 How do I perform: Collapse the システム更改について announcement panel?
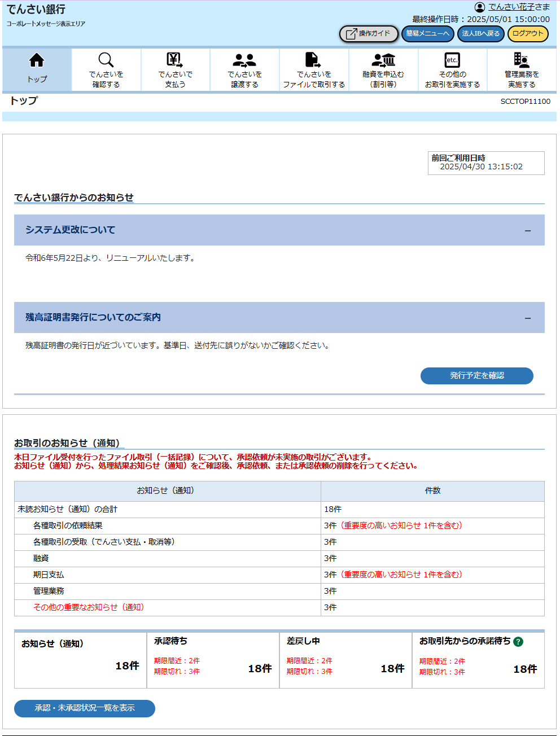tap(529, 230)
